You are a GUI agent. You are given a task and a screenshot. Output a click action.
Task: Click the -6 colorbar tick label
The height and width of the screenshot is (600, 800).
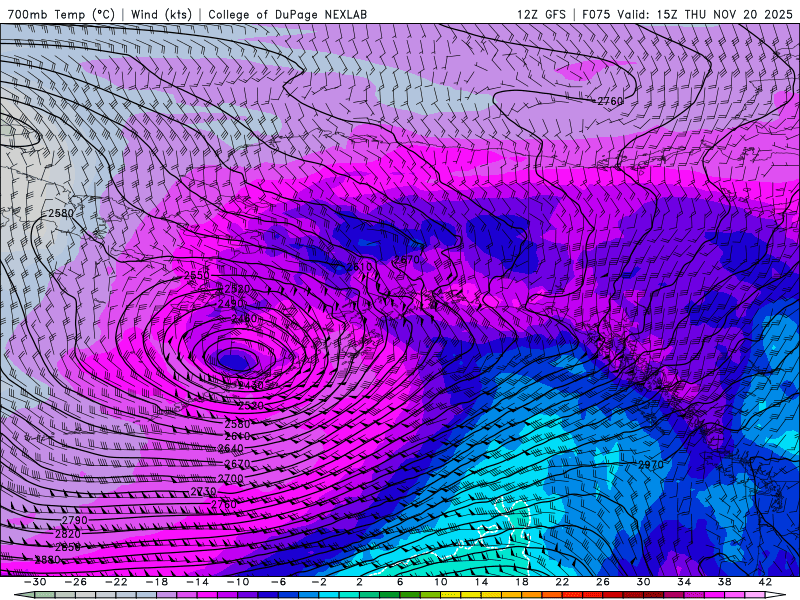(278, 582)
